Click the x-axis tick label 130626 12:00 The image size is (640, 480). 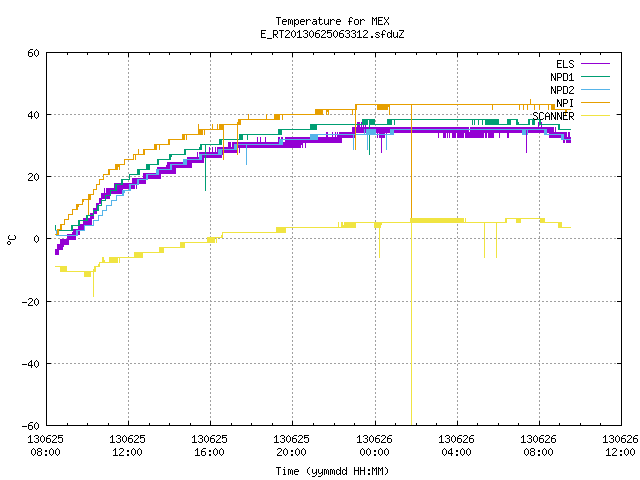point(620,446)
